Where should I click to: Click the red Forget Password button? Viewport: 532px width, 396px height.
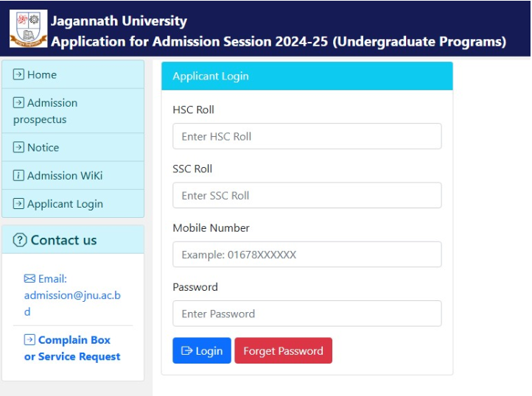pyautogui.click(x=283, y=350)
